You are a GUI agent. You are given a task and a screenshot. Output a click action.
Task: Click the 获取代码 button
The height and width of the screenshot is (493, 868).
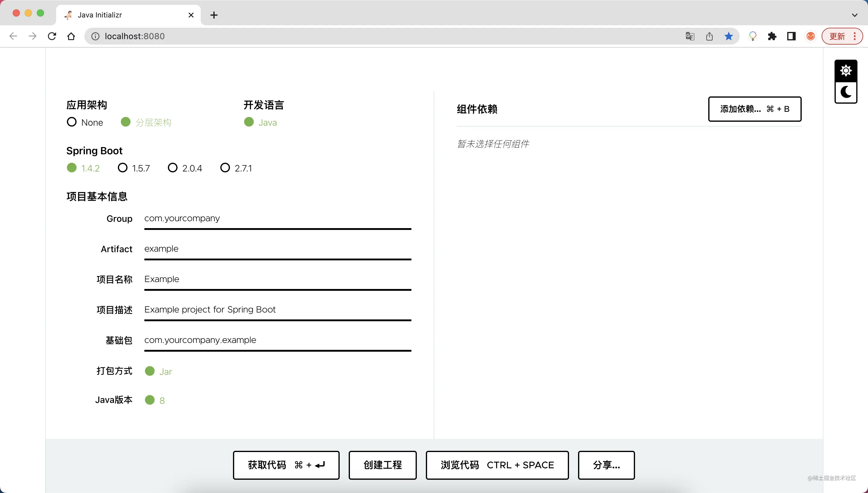[x=286, y=465]
